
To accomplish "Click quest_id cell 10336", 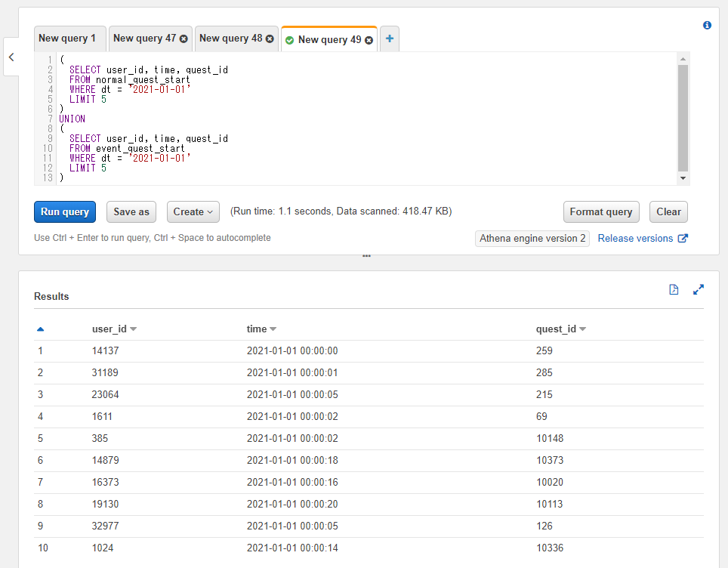I will [x=550, y=548].
